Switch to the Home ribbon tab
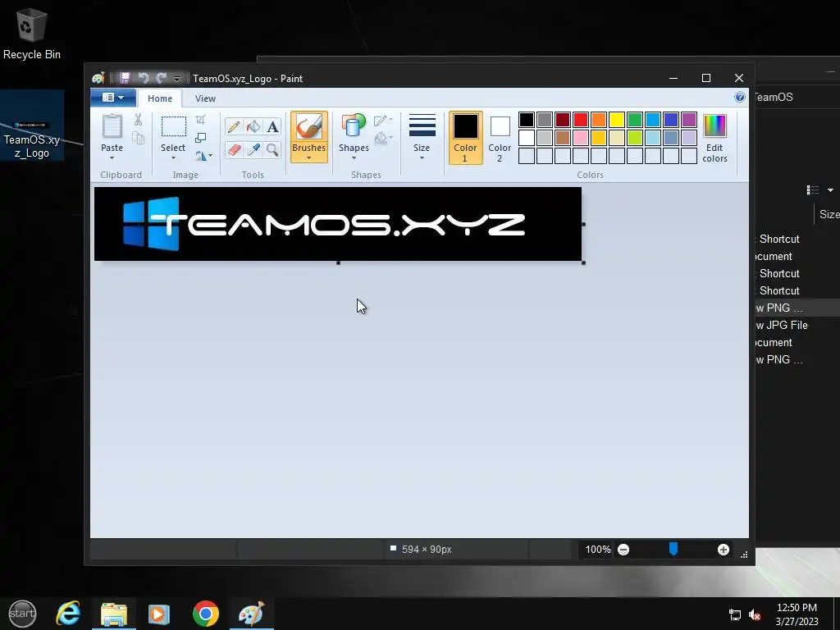This screenshot has height=630, width=840. [x=160, y=98]
